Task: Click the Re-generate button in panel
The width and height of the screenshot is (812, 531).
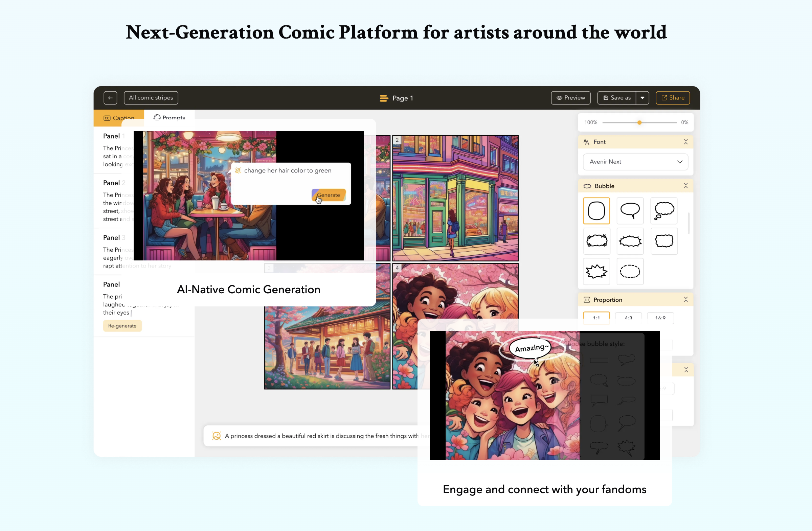Action: point(122,326)
